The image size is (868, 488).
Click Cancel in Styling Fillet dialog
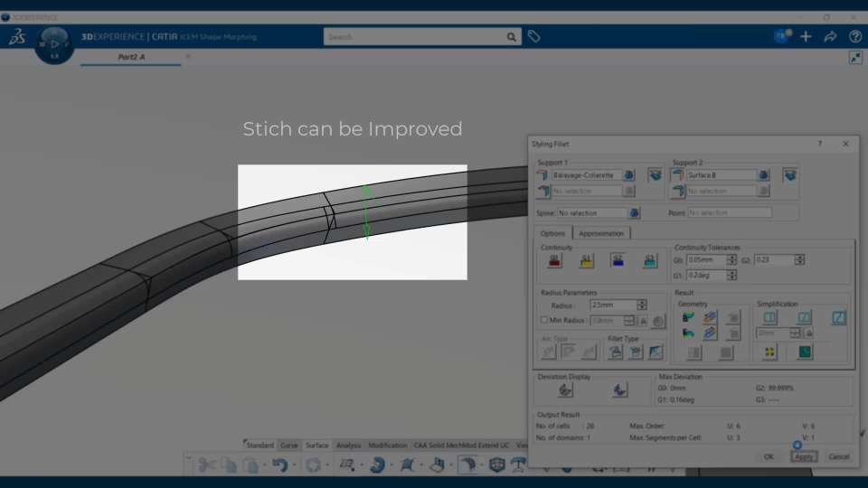point(839,457)
